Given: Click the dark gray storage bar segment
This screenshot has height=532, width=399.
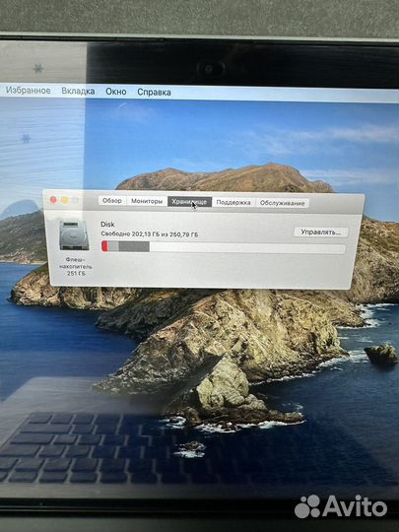Looking at the screenshot, I should [134, 246].
